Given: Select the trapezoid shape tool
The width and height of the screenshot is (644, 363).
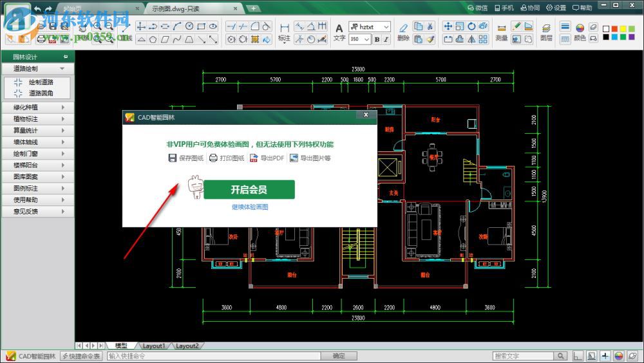Looking at the screenshot, I should [189, 39].
